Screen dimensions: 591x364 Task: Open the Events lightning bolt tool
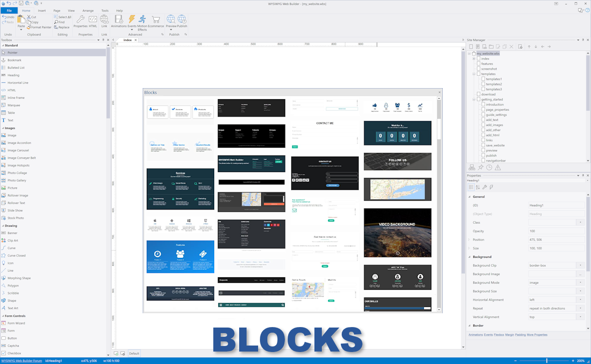tap(132, 21)
